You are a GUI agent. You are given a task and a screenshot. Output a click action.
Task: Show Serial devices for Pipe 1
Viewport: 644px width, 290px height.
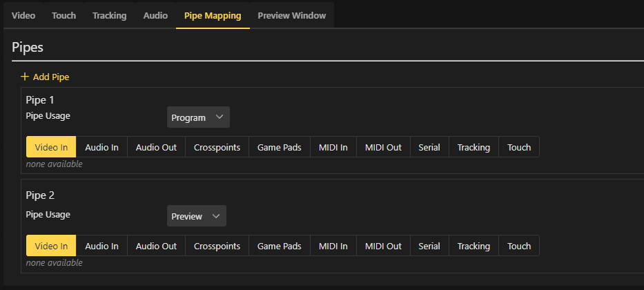429,147
